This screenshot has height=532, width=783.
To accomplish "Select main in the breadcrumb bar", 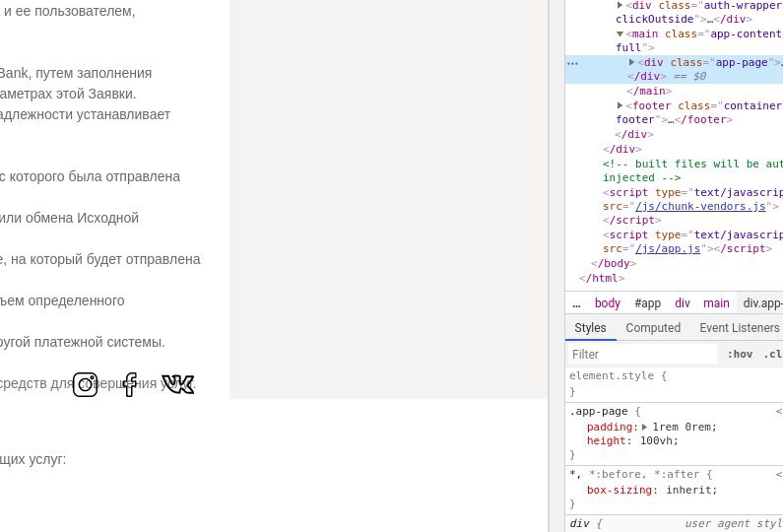I will (716, 303).
